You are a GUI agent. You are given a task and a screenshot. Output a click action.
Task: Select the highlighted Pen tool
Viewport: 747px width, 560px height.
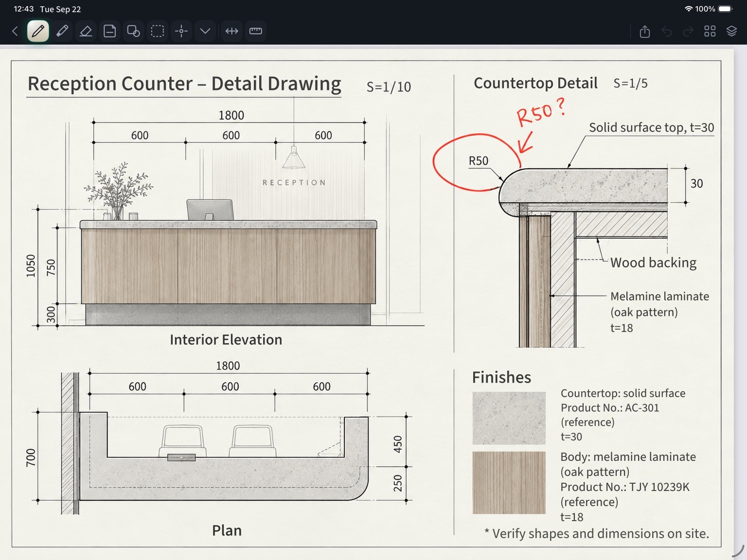click(x=38, y=31)
